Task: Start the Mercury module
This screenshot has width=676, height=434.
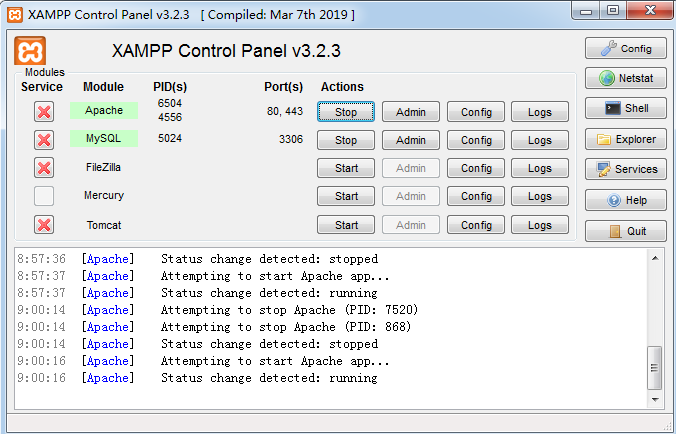Action: click(x=346, y=196)
